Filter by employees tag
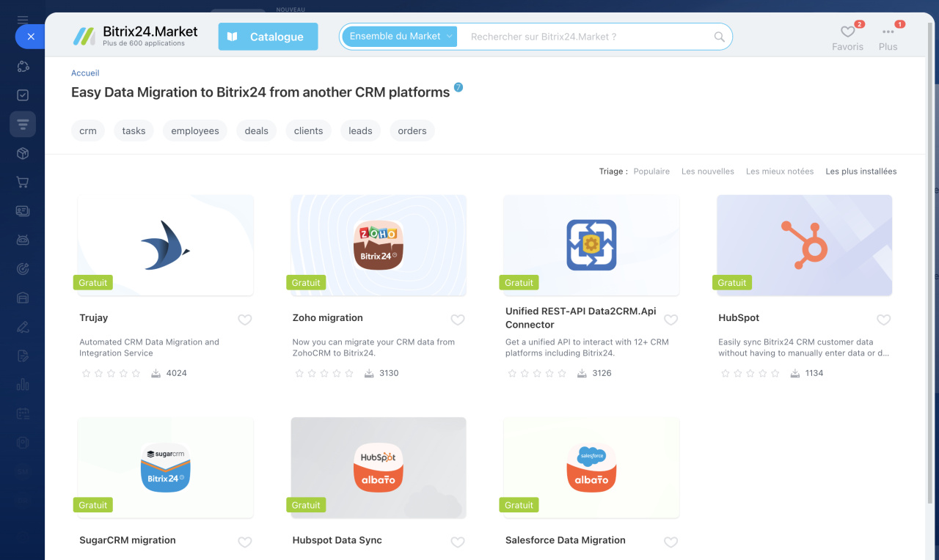The image size is (939, 560). (x=195, y=130)
